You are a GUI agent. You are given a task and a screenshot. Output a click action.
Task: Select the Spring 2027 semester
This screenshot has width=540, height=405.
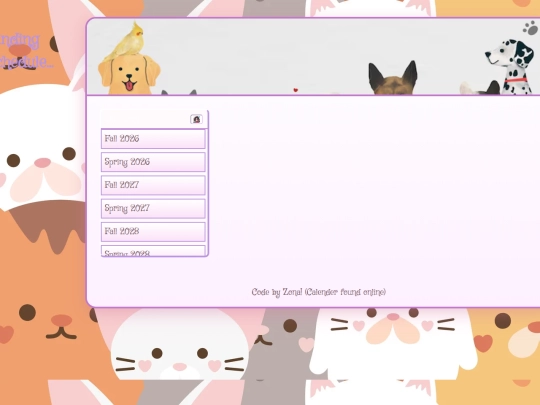153,208
